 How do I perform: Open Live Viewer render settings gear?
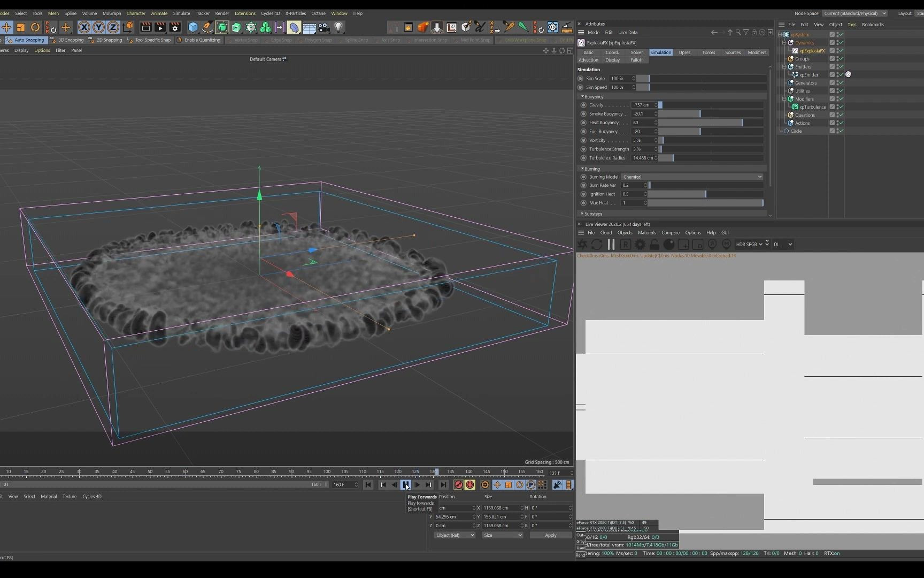click(x=640, y=245)
